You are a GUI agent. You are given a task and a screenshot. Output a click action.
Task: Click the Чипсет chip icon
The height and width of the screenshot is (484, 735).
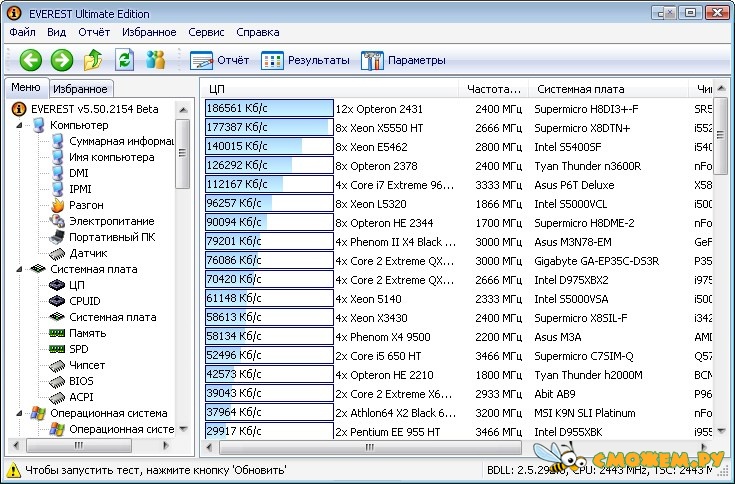[x=57, y=365]
